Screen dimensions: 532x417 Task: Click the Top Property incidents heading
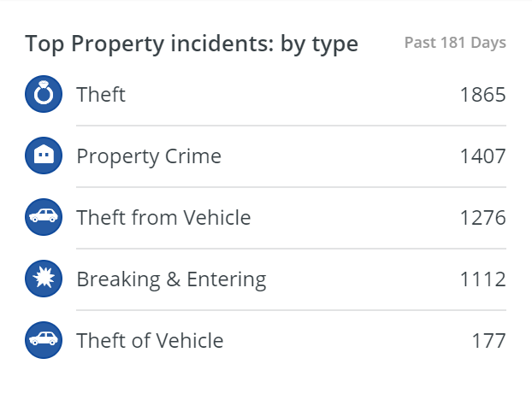pyautogui.click(x=192, y=44)
